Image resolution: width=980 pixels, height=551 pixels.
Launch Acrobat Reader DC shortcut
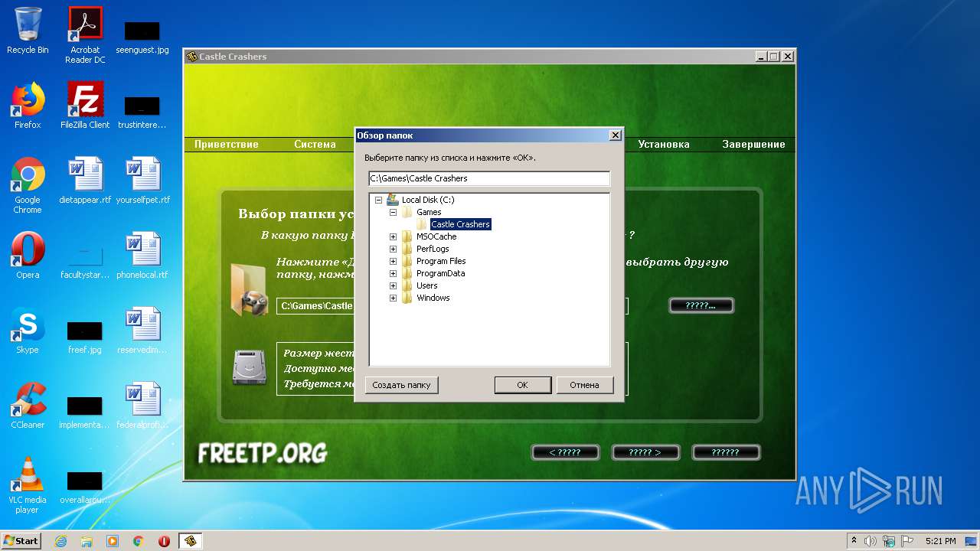85,35
